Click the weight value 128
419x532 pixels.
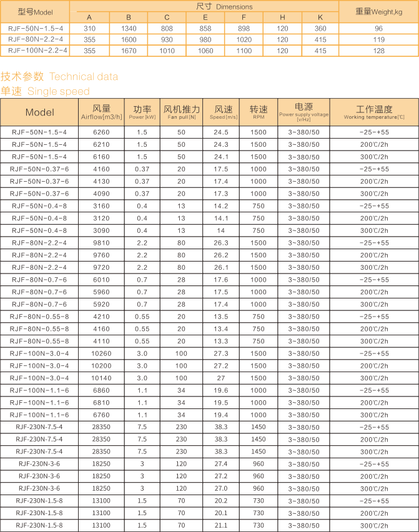(x=378, y=51)
